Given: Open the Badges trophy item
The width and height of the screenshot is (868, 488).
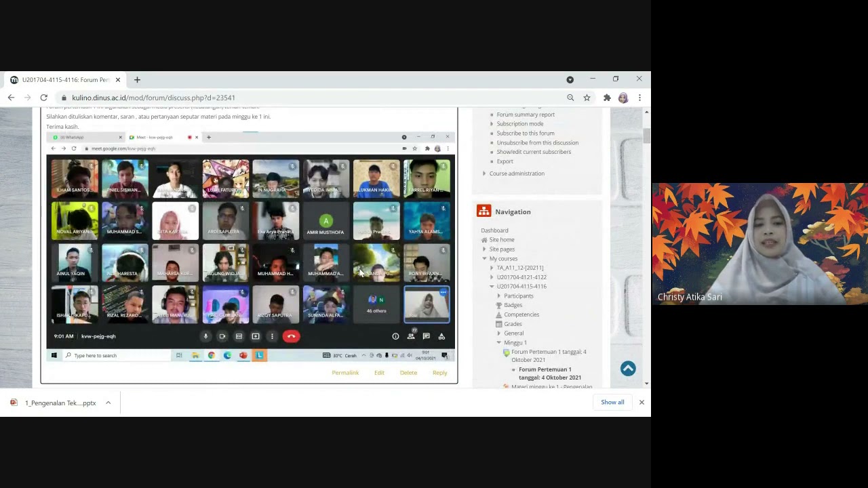Looking at the screenshot, I should pos(513,305).
